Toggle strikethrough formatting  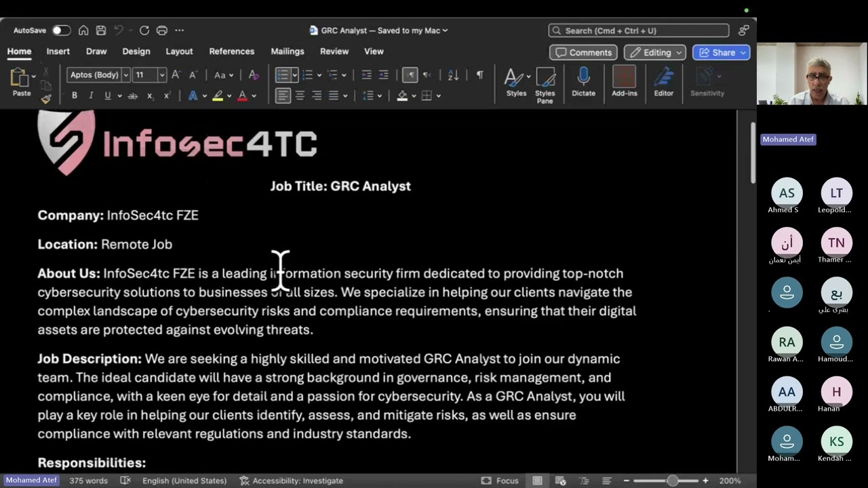pyautogui.click(x=133, y=96)
